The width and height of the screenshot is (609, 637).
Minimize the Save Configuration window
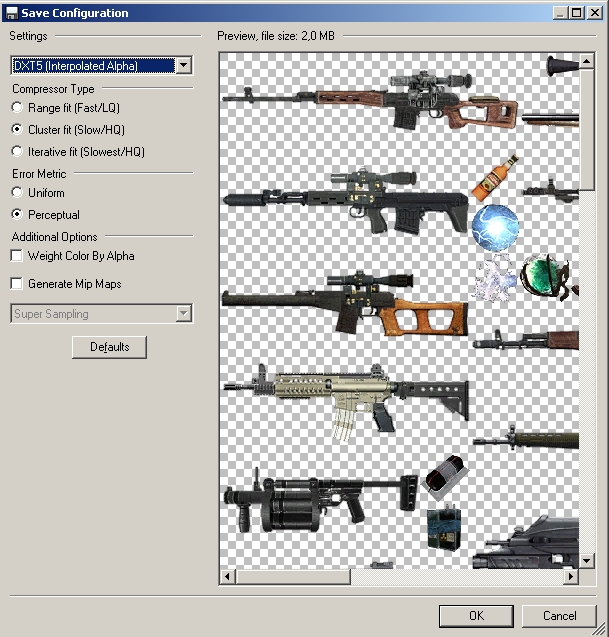pos(561,13)
